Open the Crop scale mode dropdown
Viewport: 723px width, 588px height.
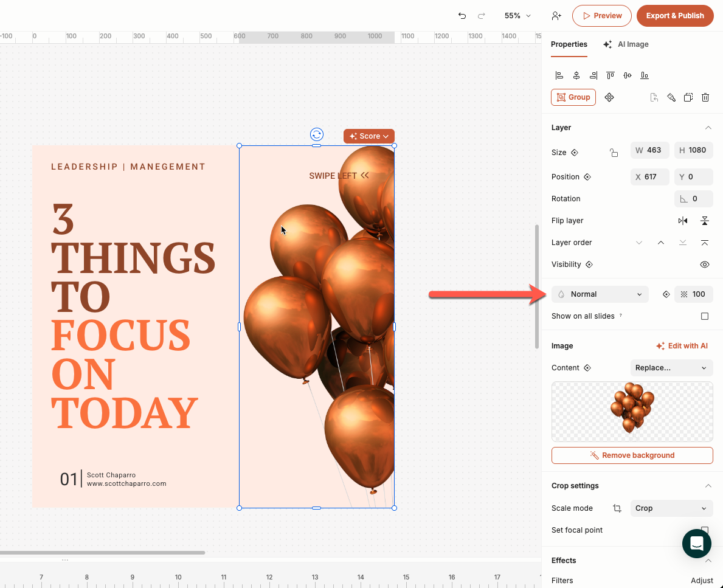[671, 508]
